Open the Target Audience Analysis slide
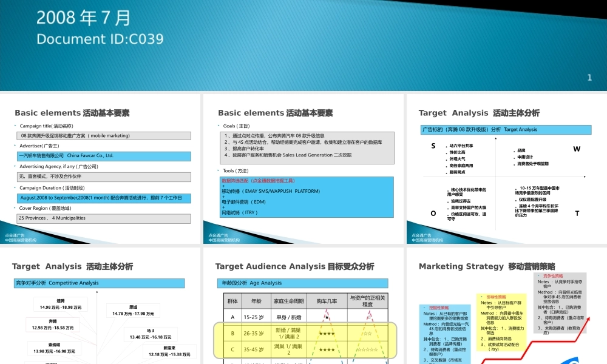The height and width of the screenshot is (364, 607). click(x=303, y=306)
